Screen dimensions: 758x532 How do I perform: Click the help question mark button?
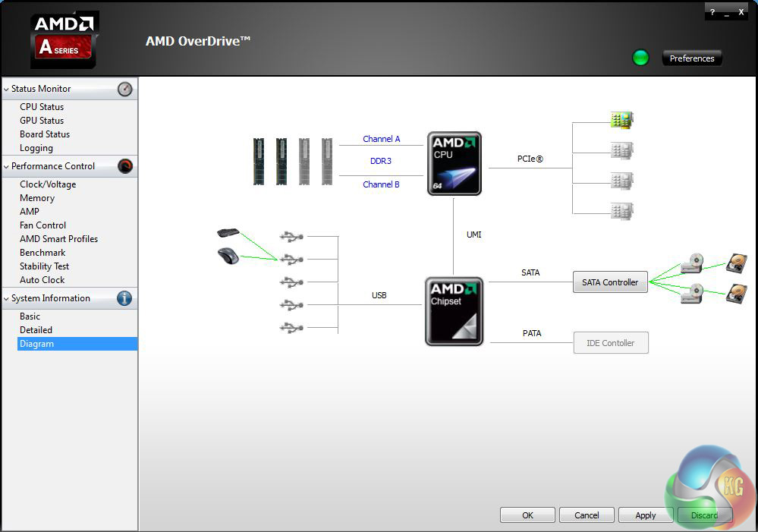[x=712, y=12]
